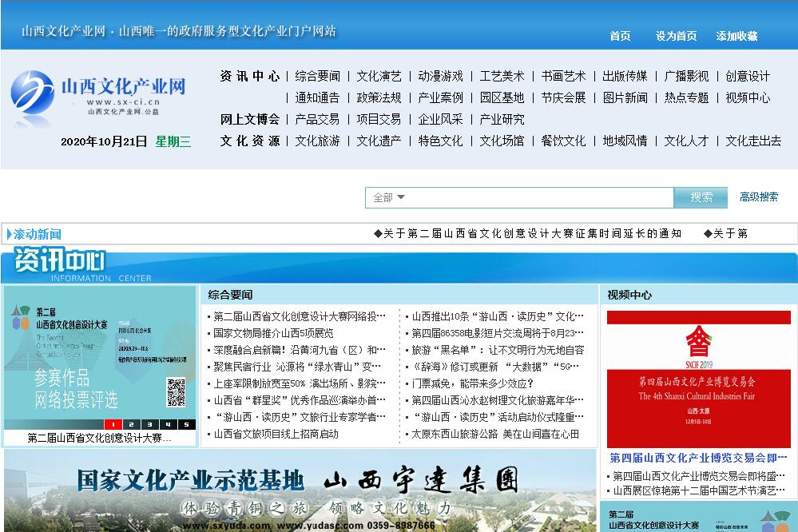Open the 综合要闻 section header
798x532 pixels.
tap(230, 295)
